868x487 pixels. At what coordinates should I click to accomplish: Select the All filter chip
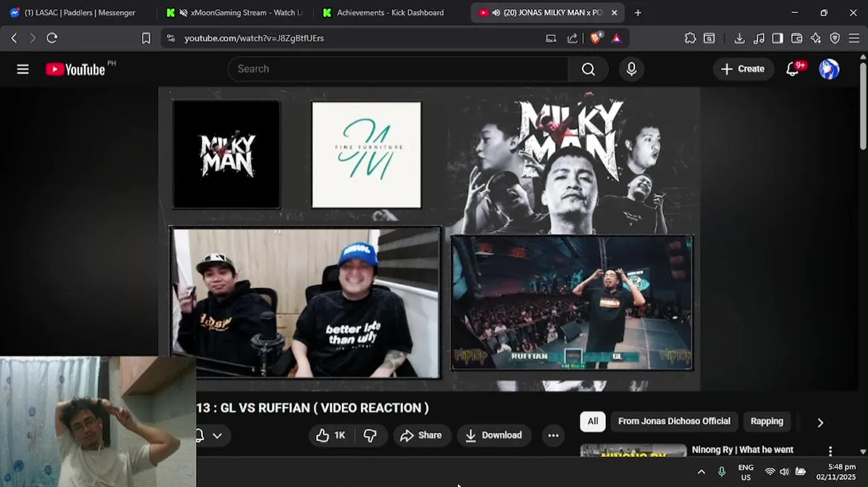593,421
